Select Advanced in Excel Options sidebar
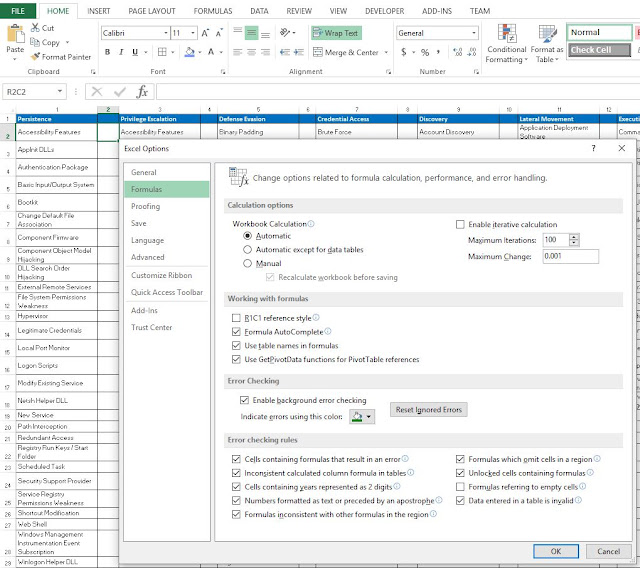This screenshot has height=568, width=640. [x=167, y=257]
